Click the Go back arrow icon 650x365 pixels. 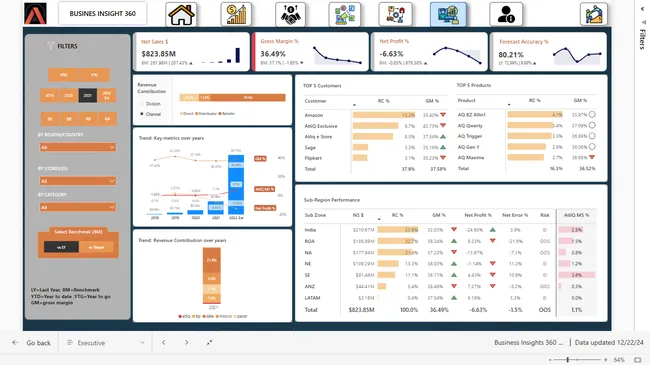(x=15, y=343)
